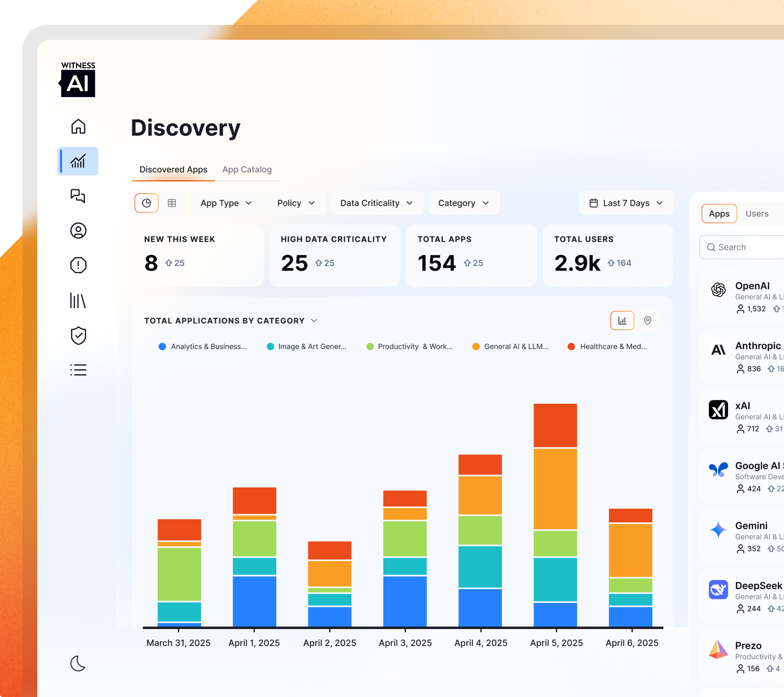Click the DeepSeek whale logo

tap(718, 590)
